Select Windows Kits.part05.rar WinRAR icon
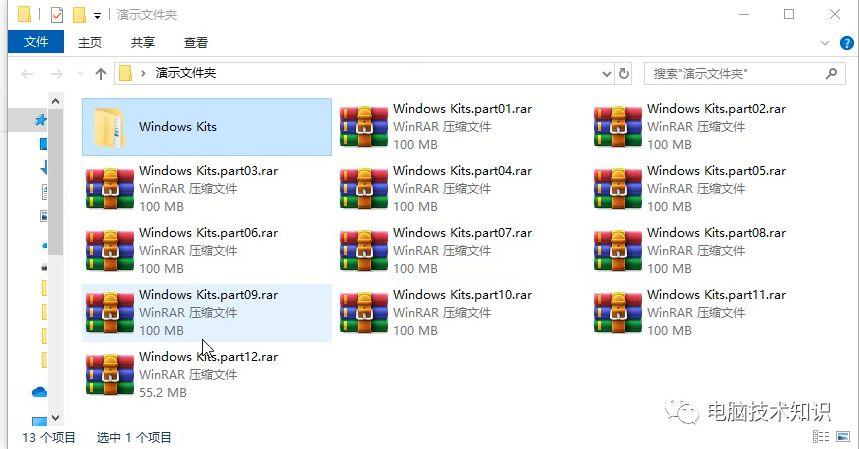859x449 pixels. [617, 189]
